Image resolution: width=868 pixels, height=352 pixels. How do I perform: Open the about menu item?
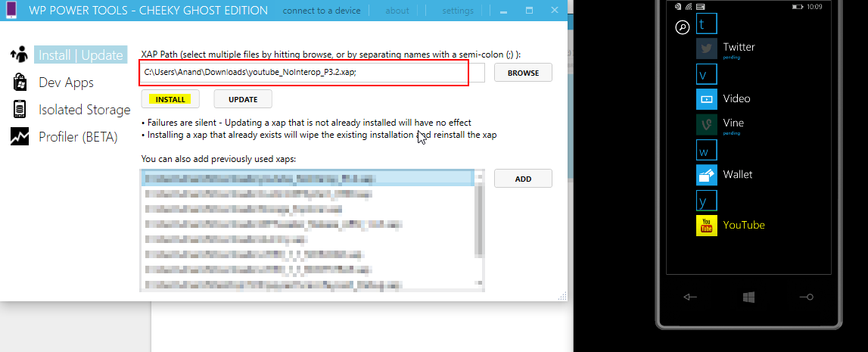(397, 11)
